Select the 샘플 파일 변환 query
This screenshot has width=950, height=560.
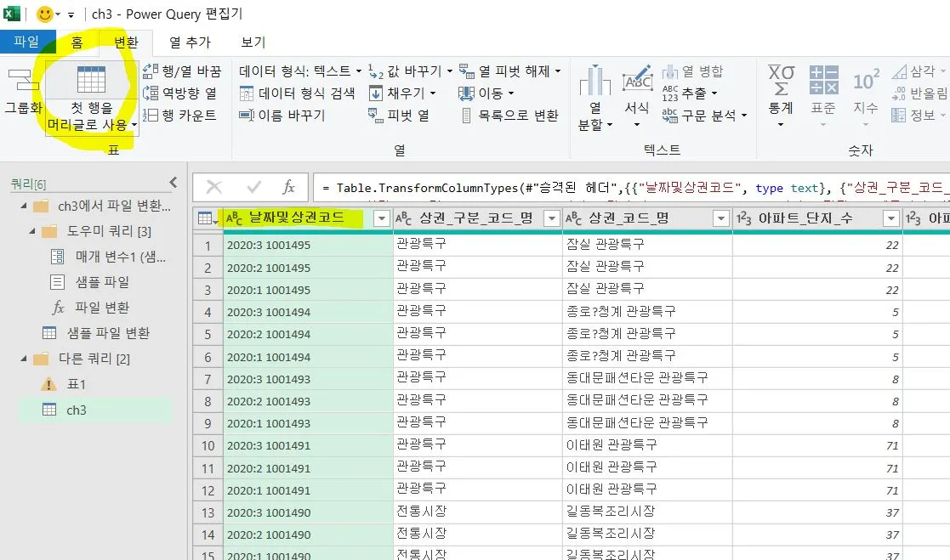97,333
